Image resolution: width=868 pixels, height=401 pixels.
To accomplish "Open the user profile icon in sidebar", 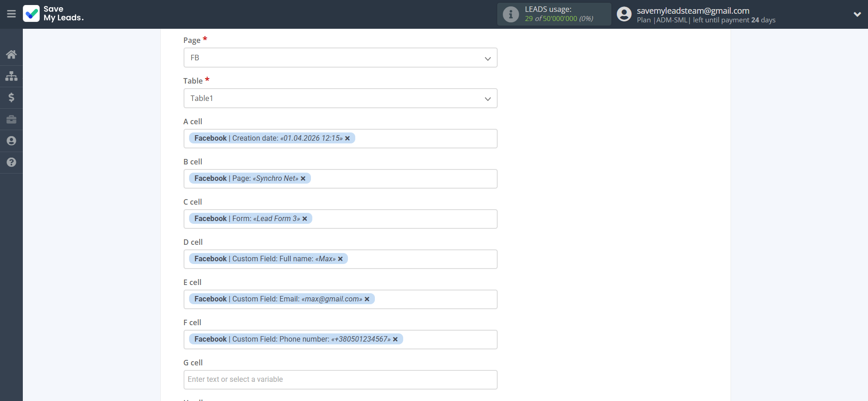I will point(11,141).
